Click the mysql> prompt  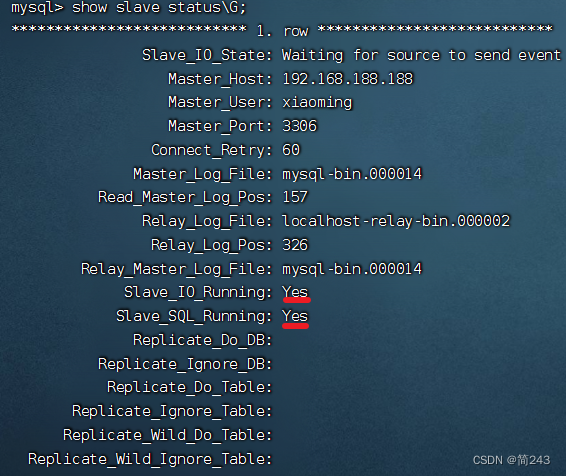37,7
